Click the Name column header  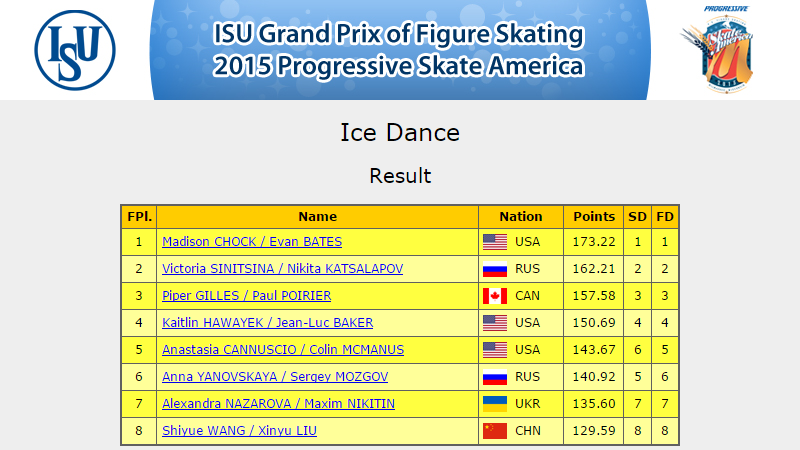click(317, 217)
